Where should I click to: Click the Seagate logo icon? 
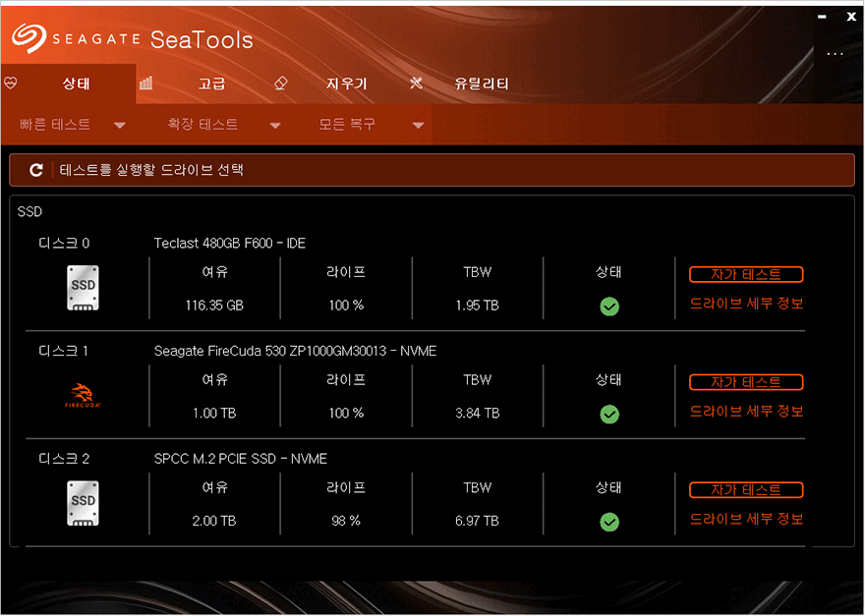point(29,38)
